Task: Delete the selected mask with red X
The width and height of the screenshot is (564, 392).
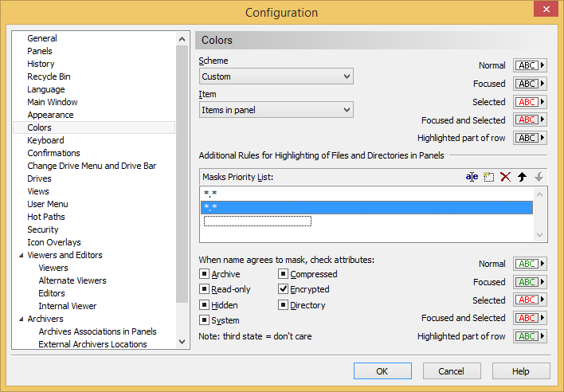Action: [x=505, y=177]
